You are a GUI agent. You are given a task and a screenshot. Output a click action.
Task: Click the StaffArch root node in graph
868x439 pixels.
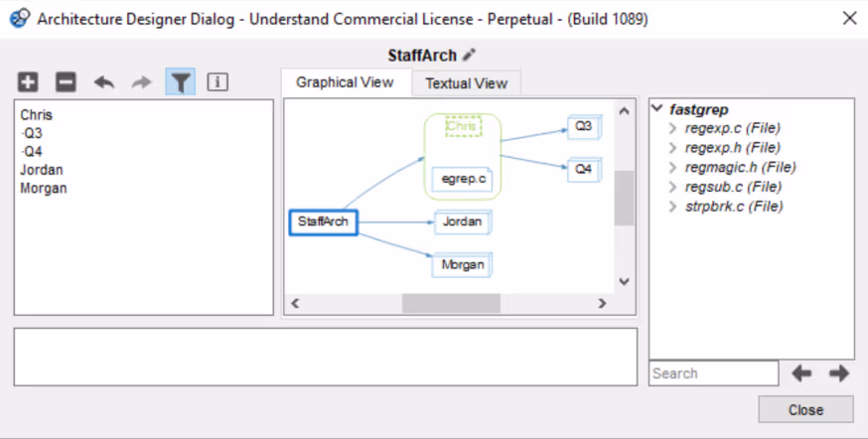point(324,222)
